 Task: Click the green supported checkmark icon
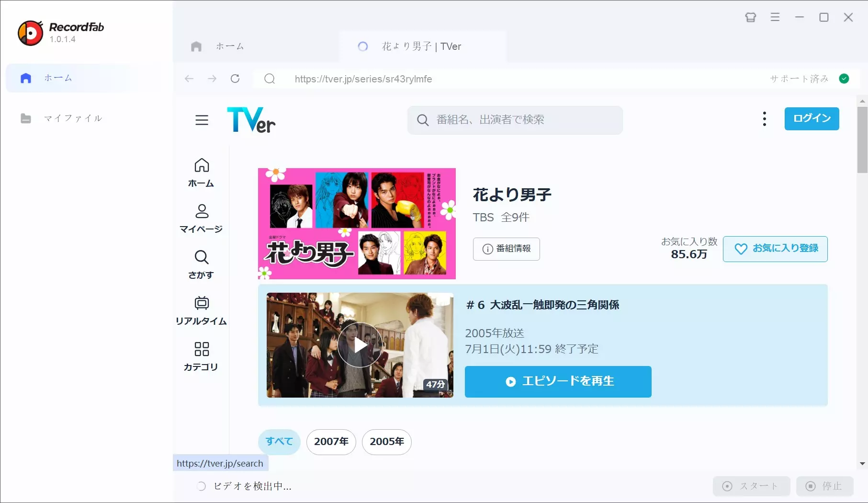(x=844, y=79)
